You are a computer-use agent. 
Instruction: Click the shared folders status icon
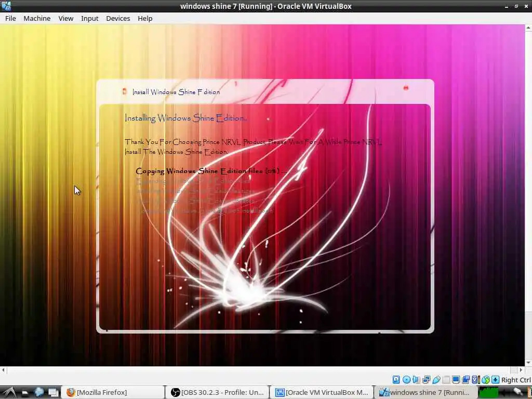pyautogui.click(x=446, y=380)
